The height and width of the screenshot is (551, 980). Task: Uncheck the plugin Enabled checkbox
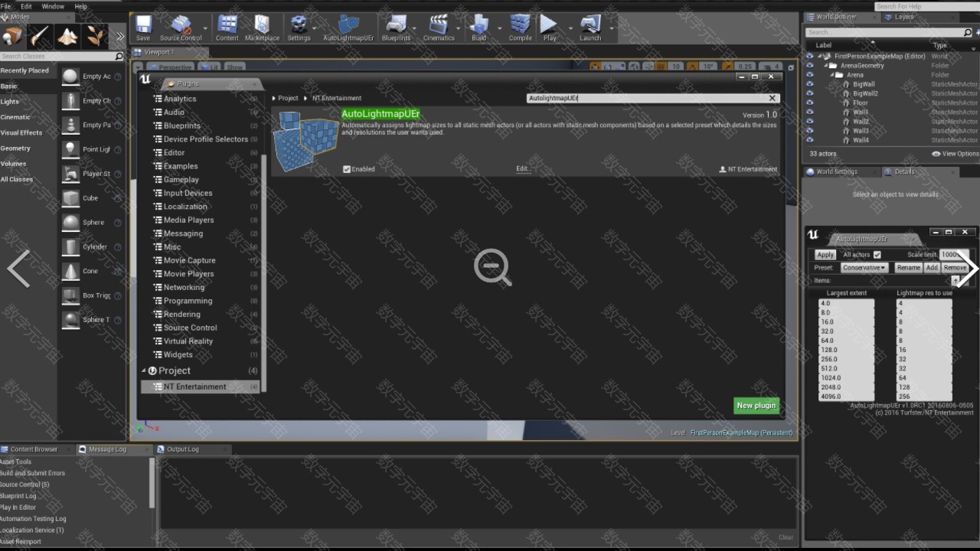347,169
